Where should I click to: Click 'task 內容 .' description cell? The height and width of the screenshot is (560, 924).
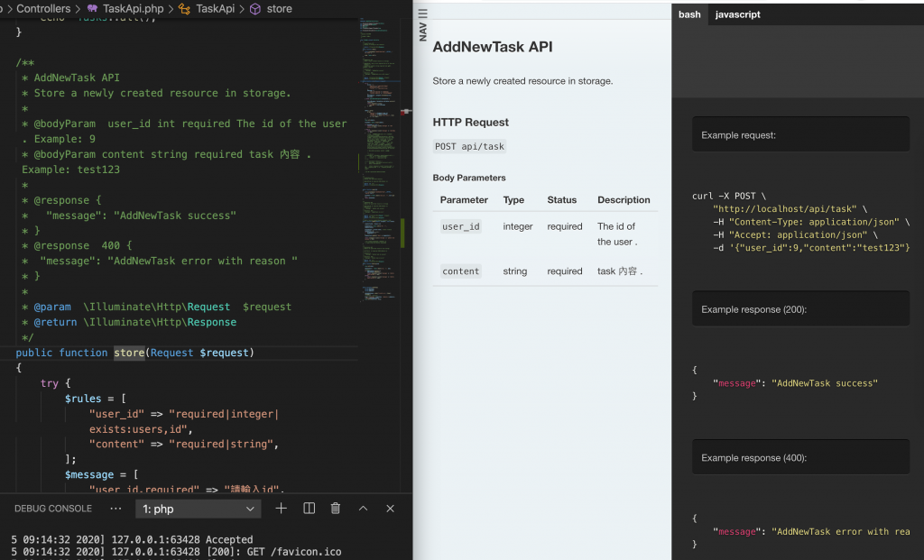tap(620, 271)
